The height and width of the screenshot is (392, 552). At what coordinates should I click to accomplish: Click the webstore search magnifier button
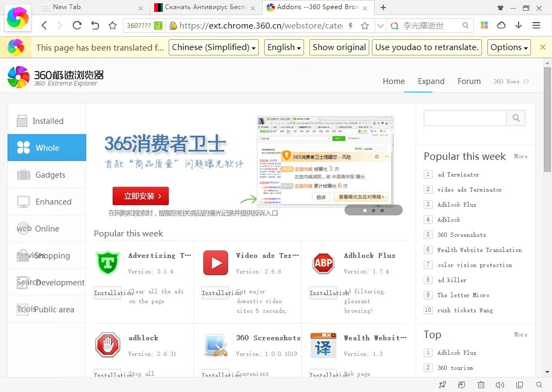pyautogui.click(x=516, y=118)
